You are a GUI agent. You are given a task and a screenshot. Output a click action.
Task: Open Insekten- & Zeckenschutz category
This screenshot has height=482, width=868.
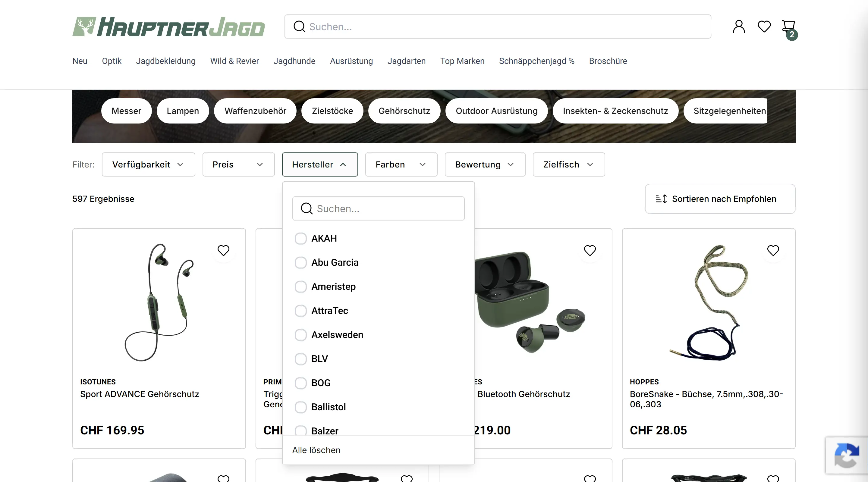coord(615,111)
